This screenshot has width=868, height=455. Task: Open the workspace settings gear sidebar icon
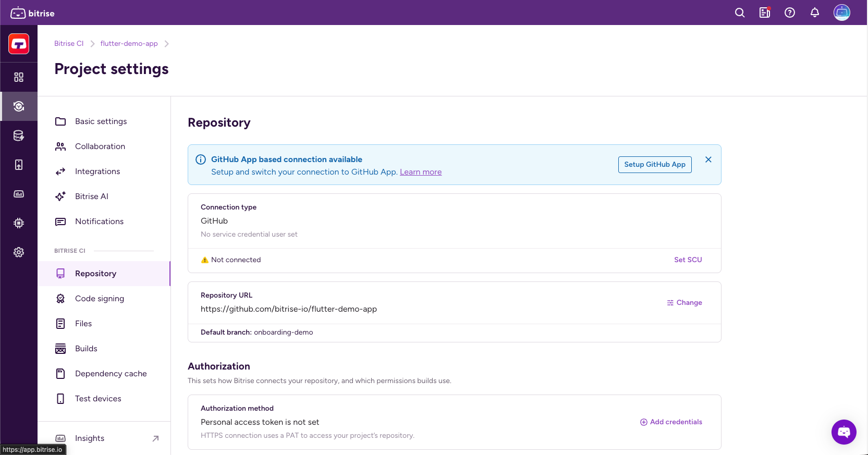click(19, 252)
